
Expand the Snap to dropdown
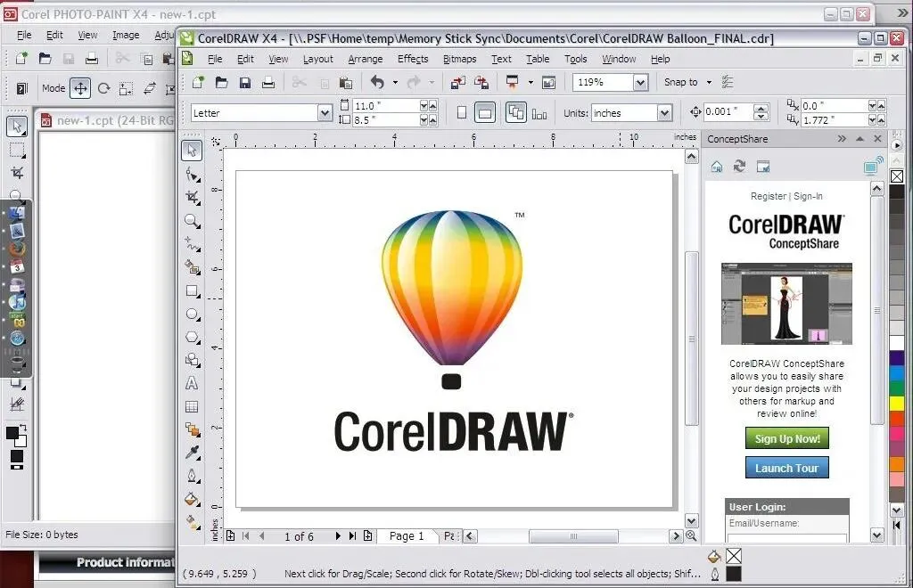click(x=709, y=83)
